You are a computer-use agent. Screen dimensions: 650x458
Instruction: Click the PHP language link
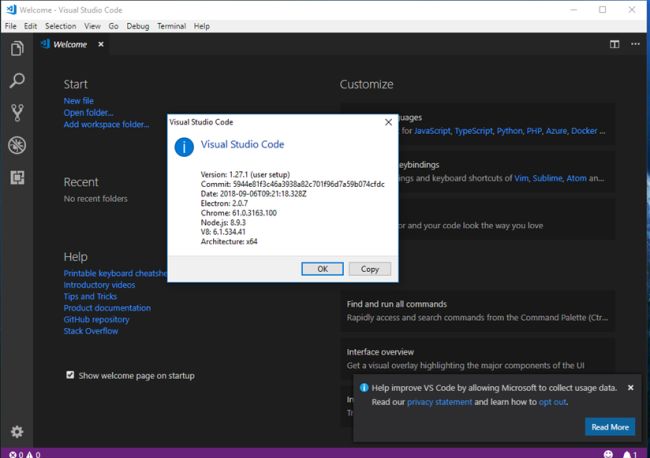[534, 131]
